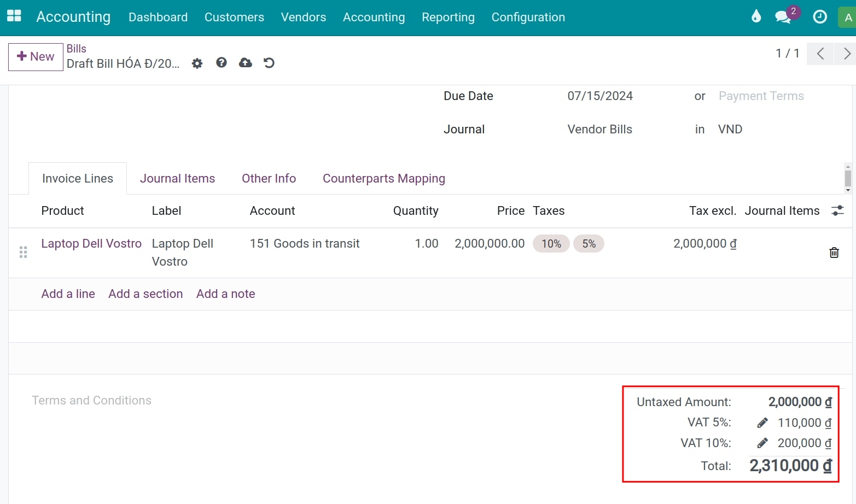Click the Draft Bill HÓA Đ/20... title
The height and width of the screenshot is (504, 856).
coord(123,63)
